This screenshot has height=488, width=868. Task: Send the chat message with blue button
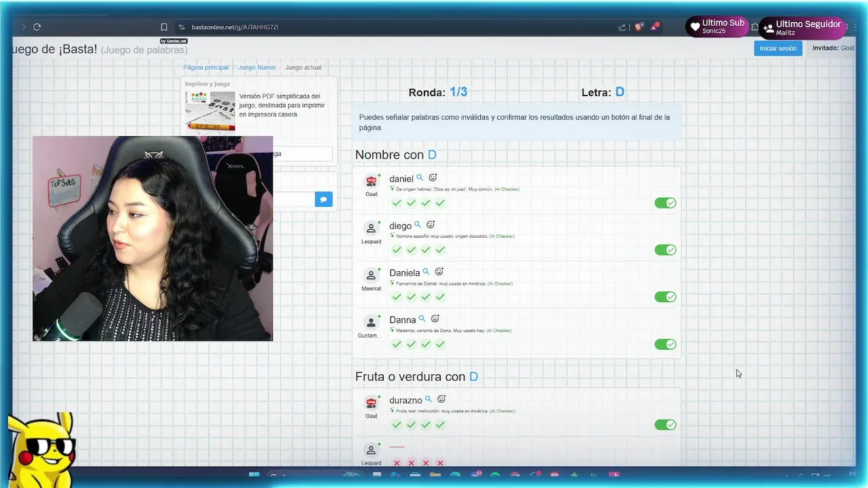coord(323,199)
